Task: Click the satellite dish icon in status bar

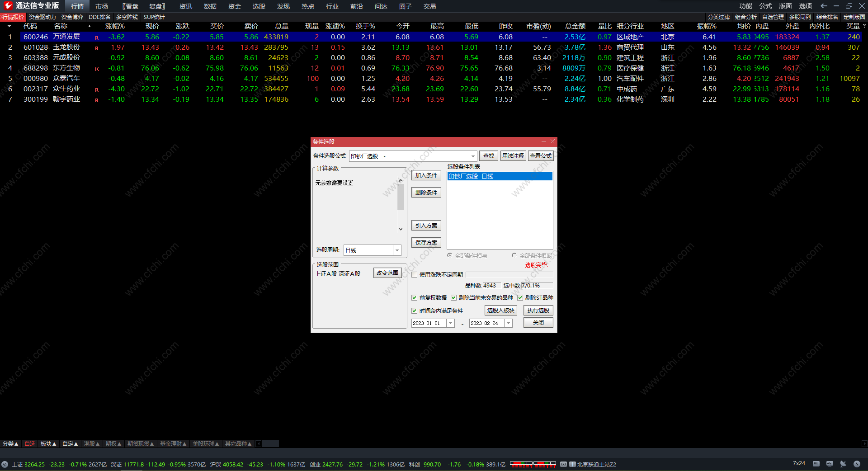Action: [x=843, y=464]
